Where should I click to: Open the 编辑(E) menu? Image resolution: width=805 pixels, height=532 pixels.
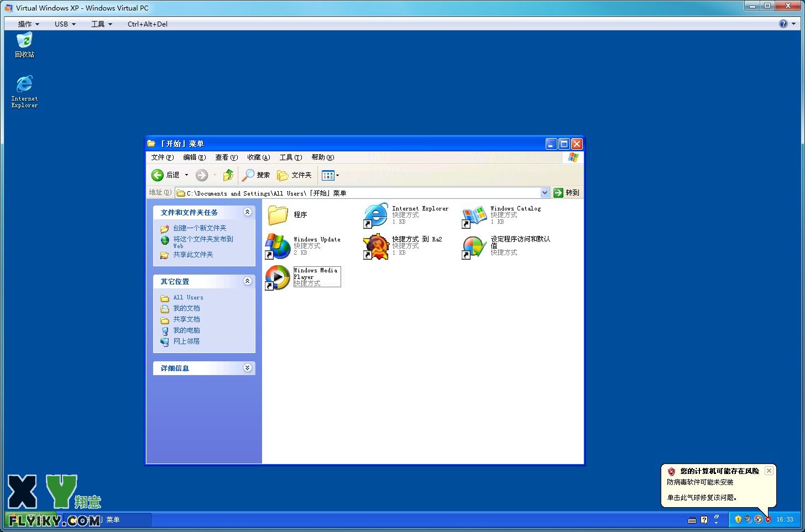pos(194,157)
